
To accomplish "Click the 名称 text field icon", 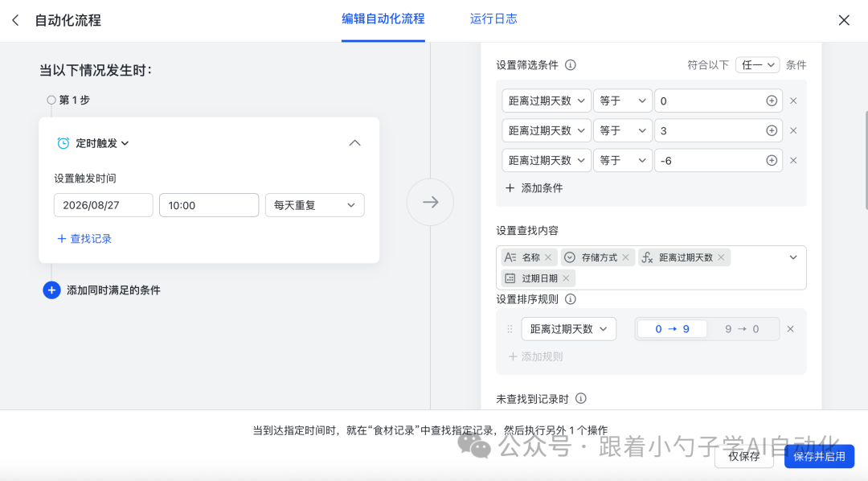I will pyautogui.click(x=510, y=257).
